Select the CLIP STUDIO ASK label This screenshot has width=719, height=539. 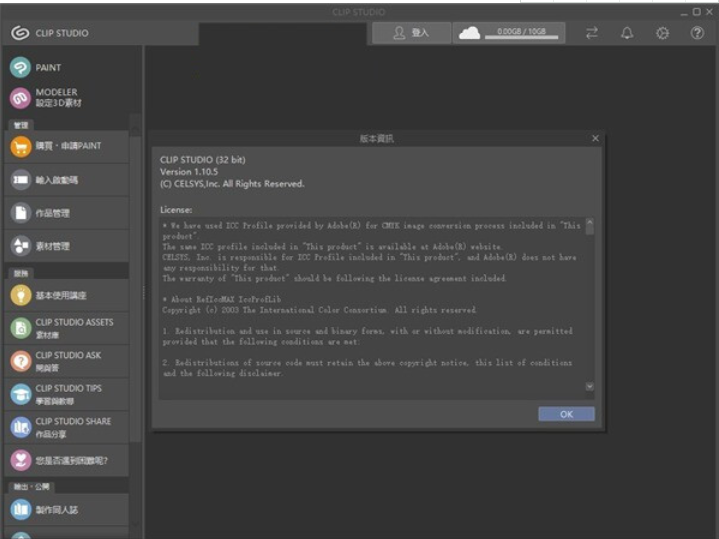[68, 356]
